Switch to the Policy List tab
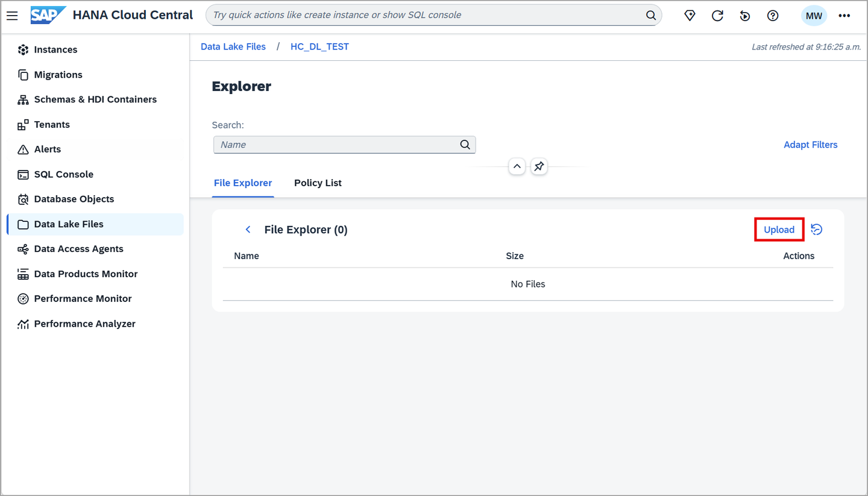868x496 pixels. tap(318, 183)
